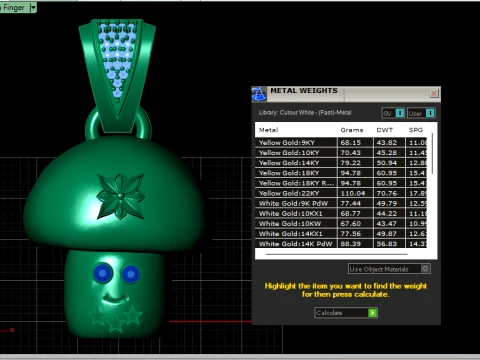480x360 pixels.
Task: Select the mushroom's left blue gem eye
Action: click(102, 273)
